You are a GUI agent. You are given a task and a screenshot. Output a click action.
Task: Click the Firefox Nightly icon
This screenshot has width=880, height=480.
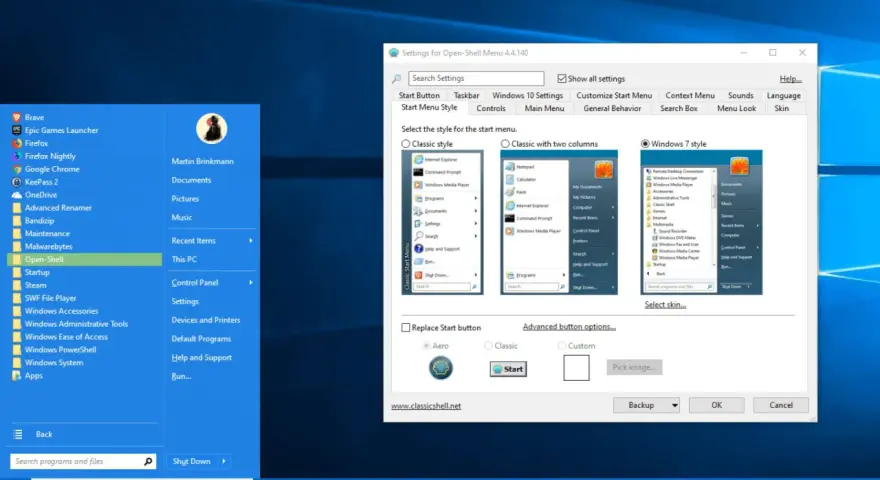click(x=17, y=156)
